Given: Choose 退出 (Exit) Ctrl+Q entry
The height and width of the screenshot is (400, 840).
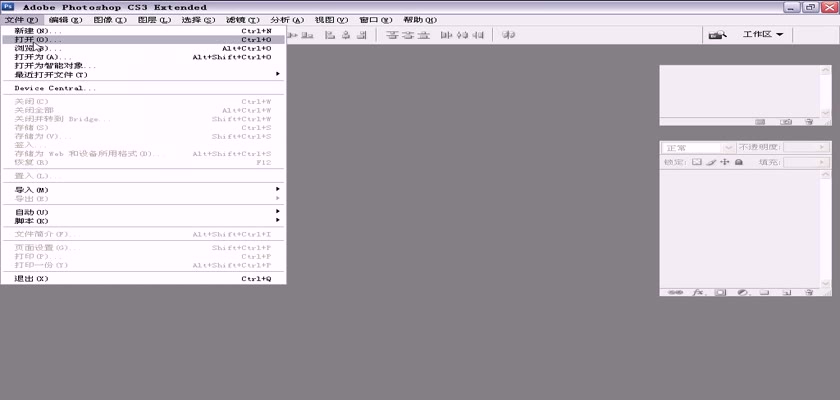Looking at the screenshot, I should (143, 278).
